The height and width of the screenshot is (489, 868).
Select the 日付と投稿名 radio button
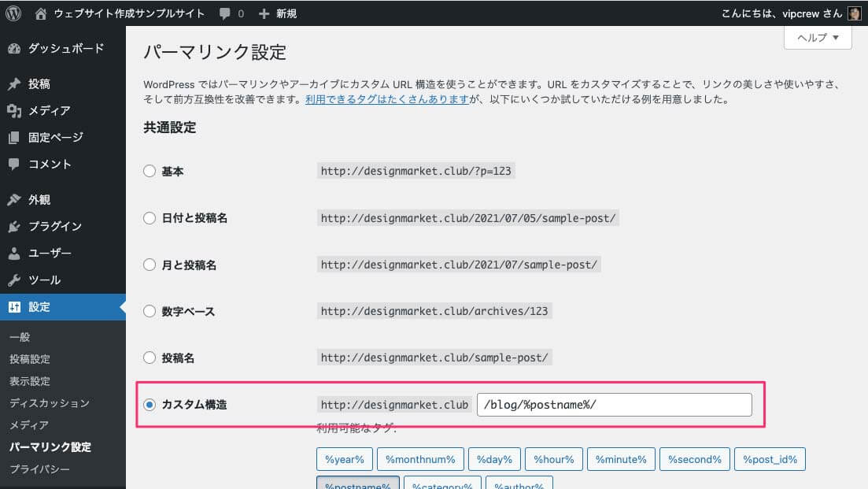click(x=150, y=218)
